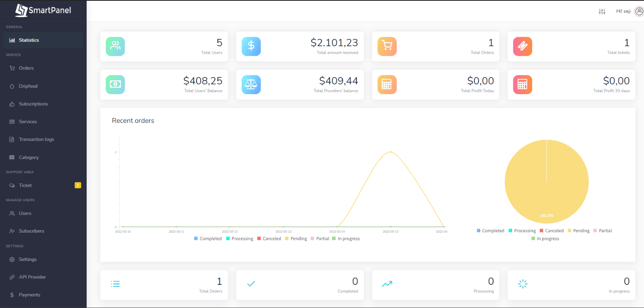Click the balance scale Providers' balance icon
The image size is (644, 308).
click(251, 85)
